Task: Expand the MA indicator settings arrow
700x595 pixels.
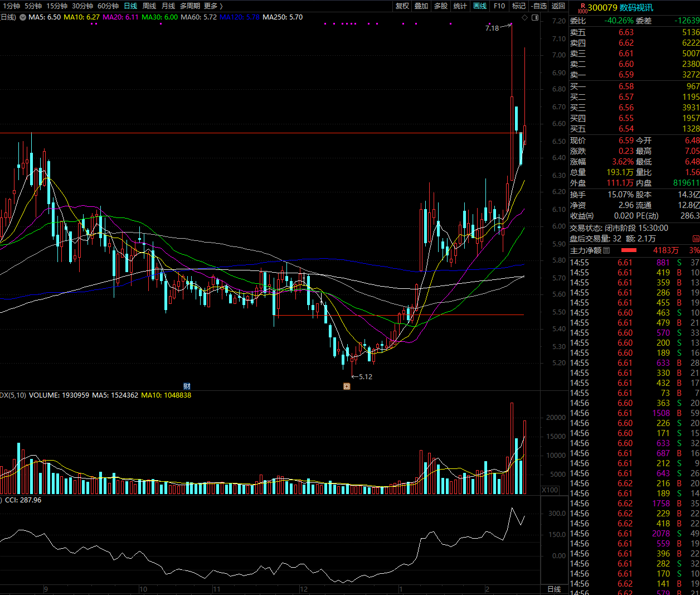Action: 23,17
